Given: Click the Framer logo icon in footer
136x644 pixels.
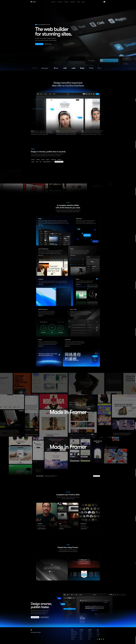Looking at the screenshot, I should (31, 630).
